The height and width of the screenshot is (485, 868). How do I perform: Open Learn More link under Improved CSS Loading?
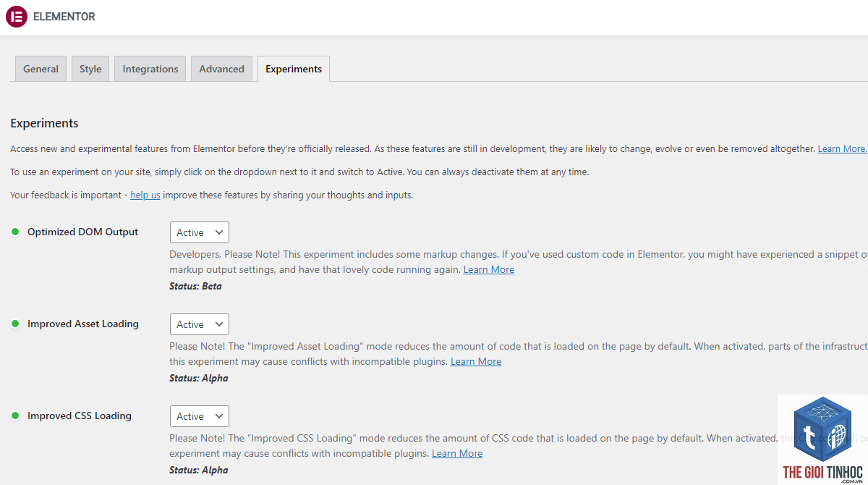(x=457, y=453)
